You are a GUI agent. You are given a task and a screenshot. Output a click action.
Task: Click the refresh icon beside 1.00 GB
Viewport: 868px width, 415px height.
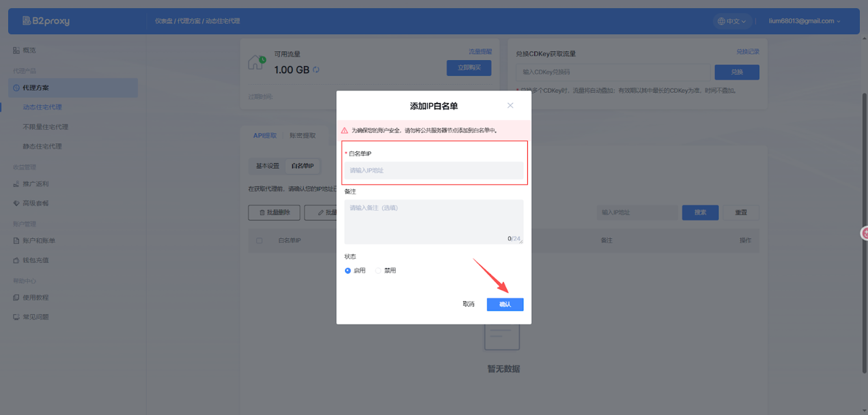coord(316,70)
